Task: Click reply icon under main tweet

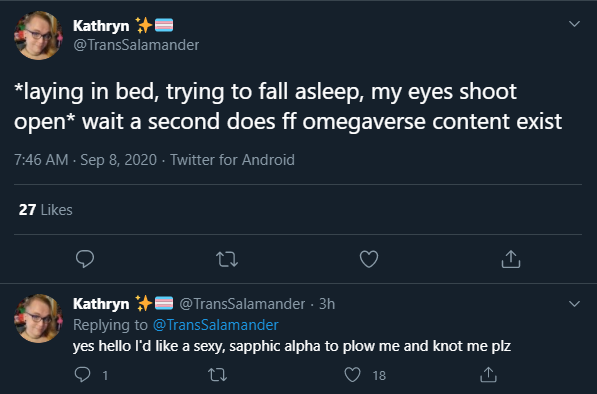Action: [85, 259]
